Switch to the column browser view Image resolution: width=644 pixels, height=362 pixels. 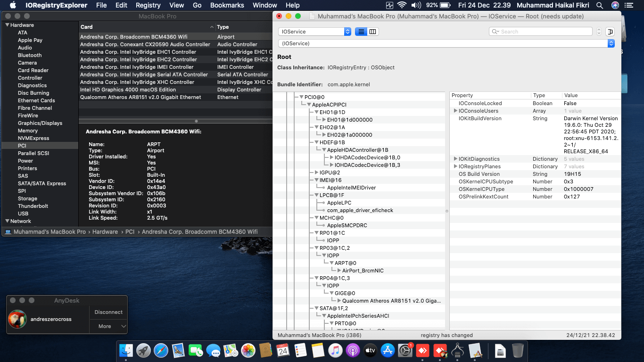point(373,32)
